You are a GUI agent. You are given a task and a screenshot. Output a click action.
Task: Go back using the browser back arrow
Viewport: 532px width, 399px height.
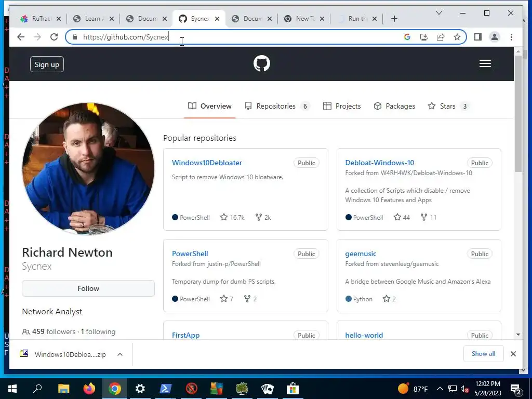pos(21,37)
